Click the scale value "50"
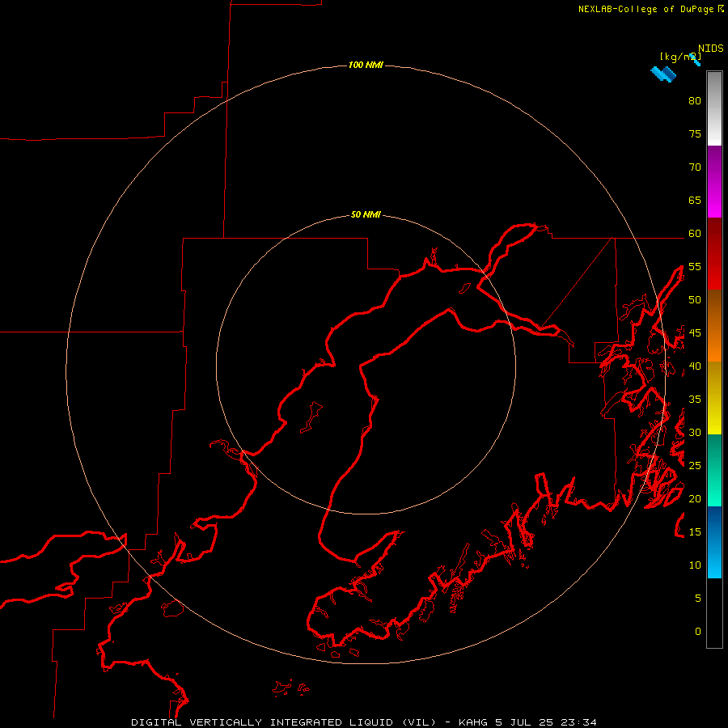 pyautogui.click(x=695, y=300)
